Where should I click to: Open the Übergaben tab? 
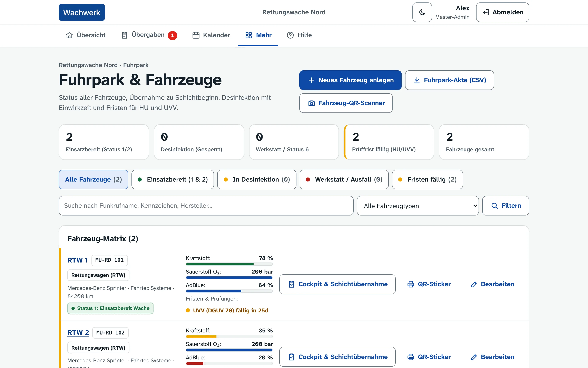149,35
